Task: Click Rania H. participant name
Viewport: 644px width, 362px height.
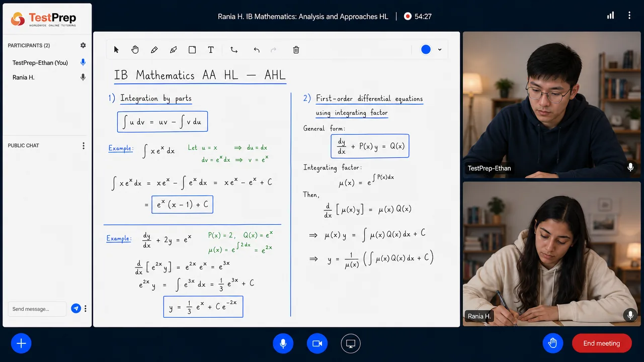Action: (x=24, y=77)
